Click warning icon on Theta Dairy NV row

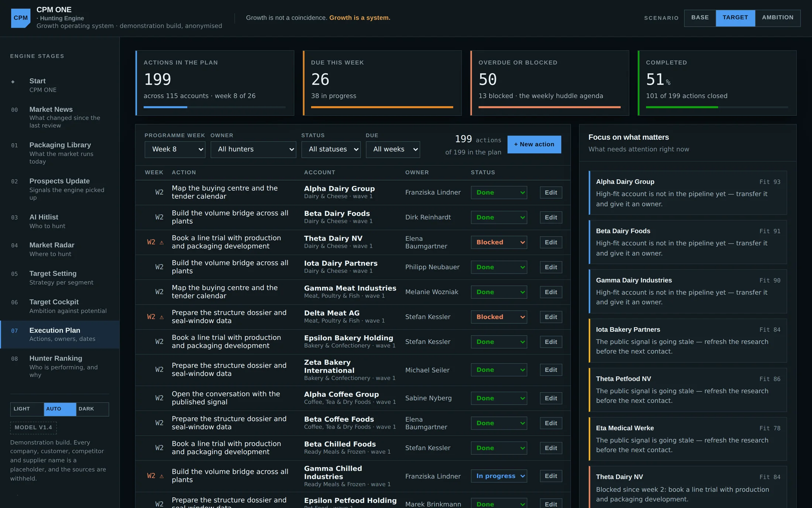coord(162,243)
